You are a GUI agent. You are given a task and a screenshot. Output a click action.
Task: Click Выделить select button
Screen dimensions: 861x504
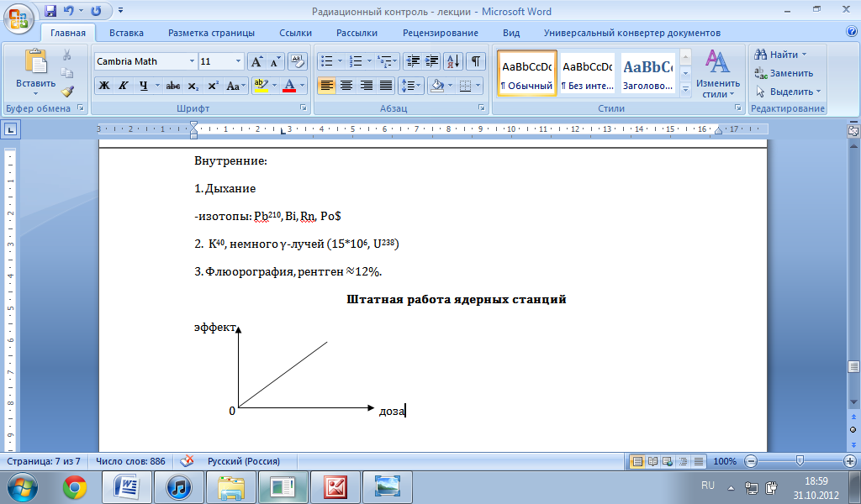788,92
